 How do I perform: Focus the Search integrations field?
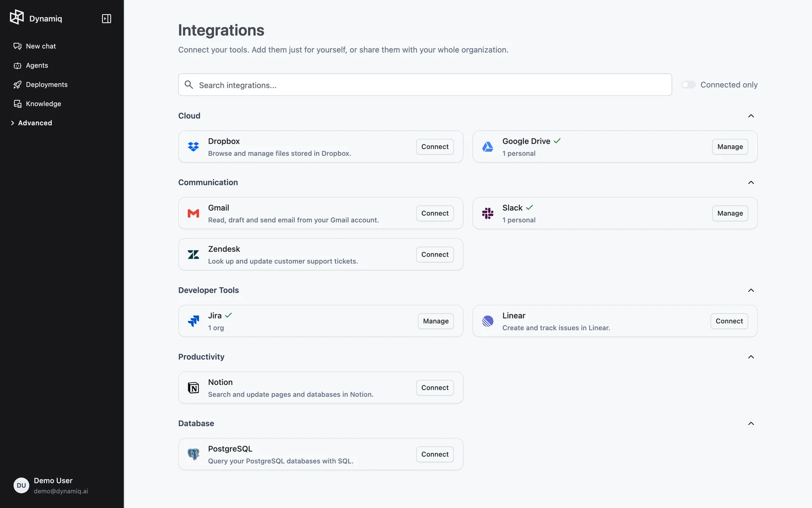click(x=425, y=85)
